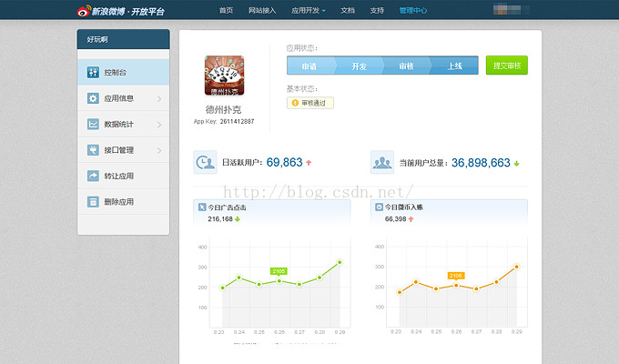Click the 好玩啊 sidebar header
The width and height of the screenshot is (619, 364).
click(124, 39)
